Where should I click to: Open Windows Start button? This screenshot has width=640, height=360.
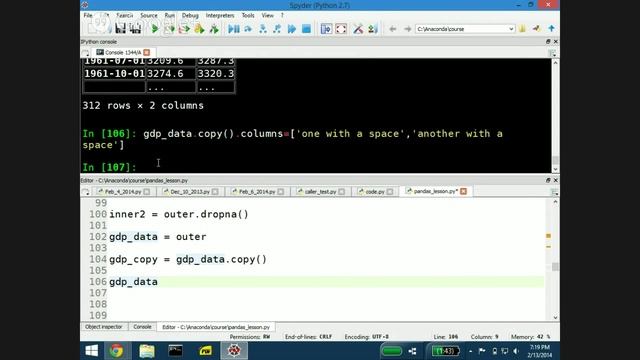click(91, 351)
